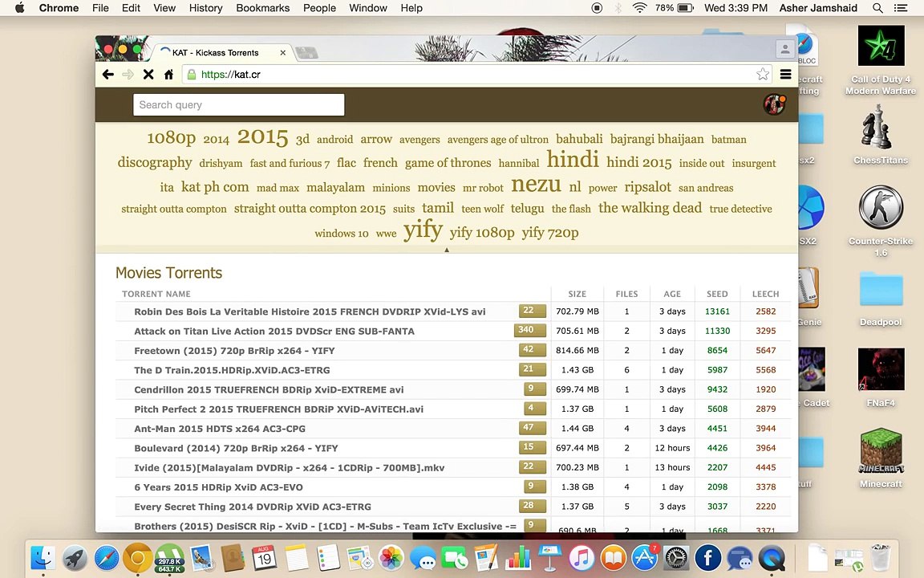Open System Preferences gear in dock
924x578 pixels.
[676, 557]
